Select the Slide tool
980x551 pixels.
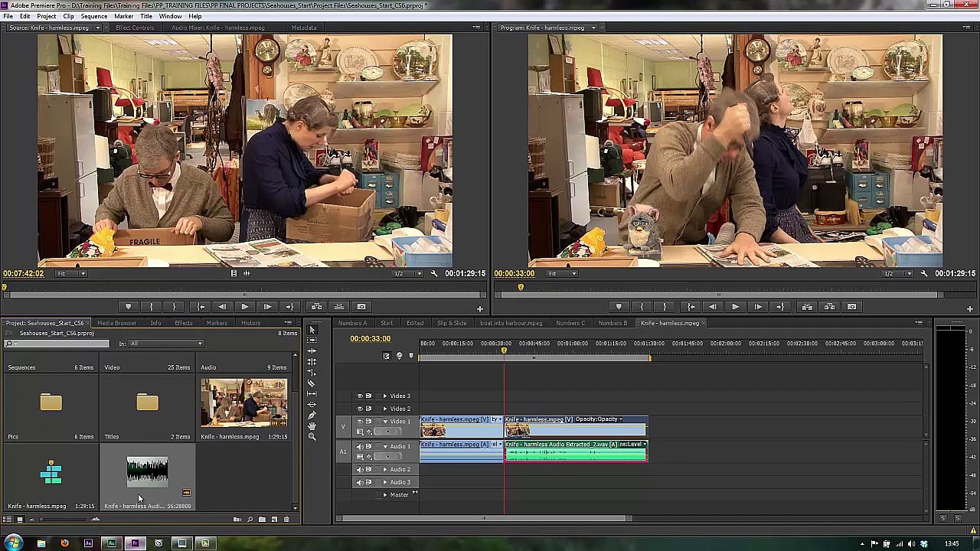[312, 405]
